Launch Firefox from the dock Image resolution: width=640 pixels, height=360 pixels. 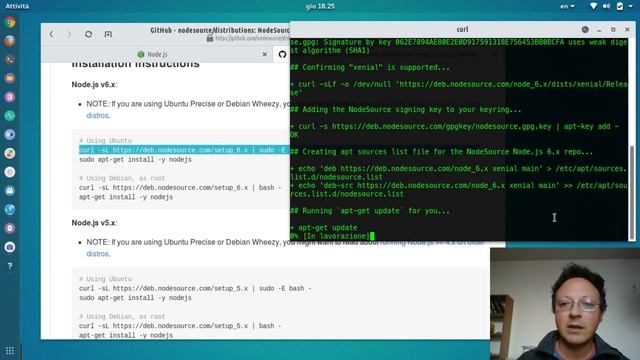(10, 41)
